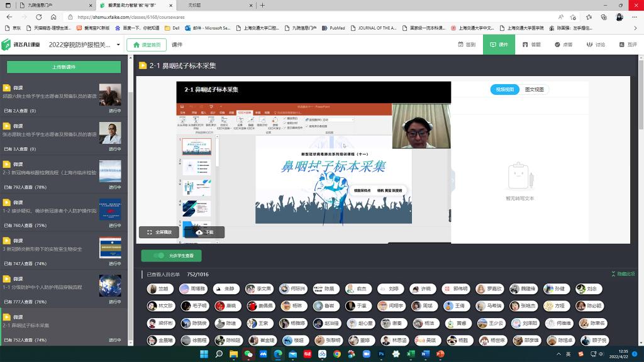Open the 讨论 discussion section
Image resolution: width=644 pixels, height=362 pixels.
596,45
